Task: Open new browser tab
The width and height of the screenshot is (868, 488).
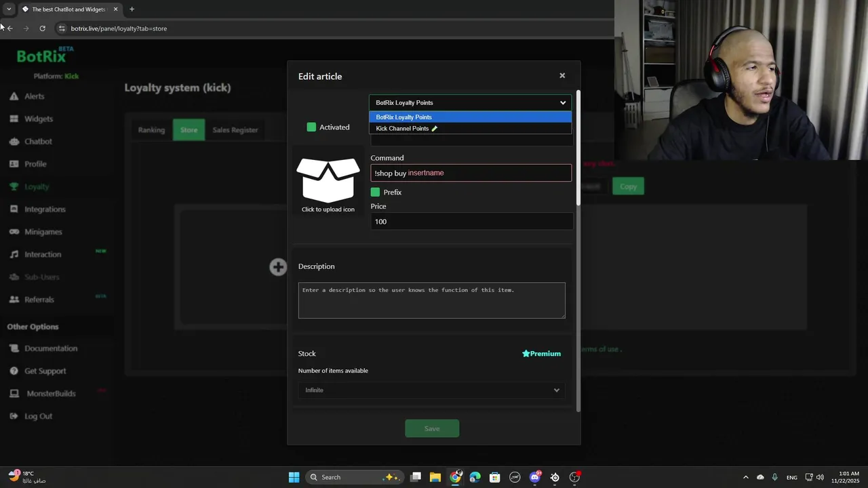Action: coord(132,9)
